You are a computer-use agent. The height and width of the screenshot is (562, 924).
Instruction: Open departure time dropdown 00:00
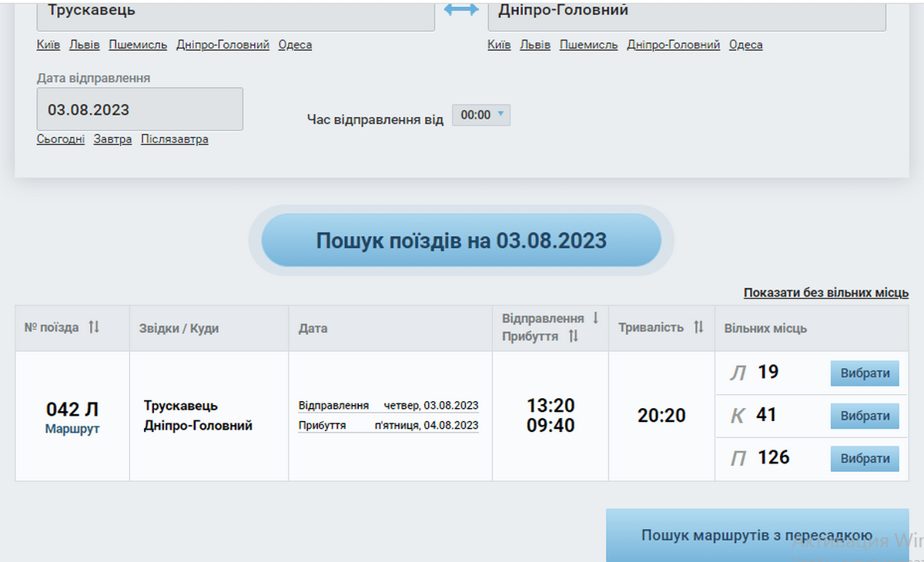tap(480, 115)
